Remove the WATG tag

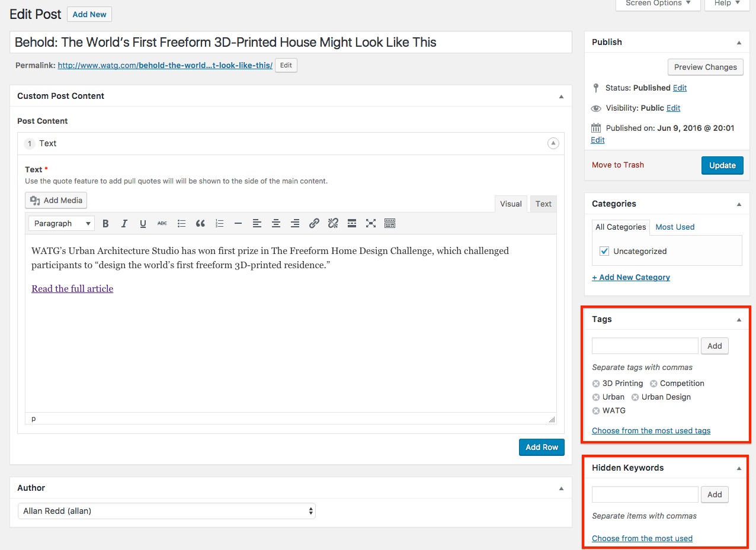[596, 411]
